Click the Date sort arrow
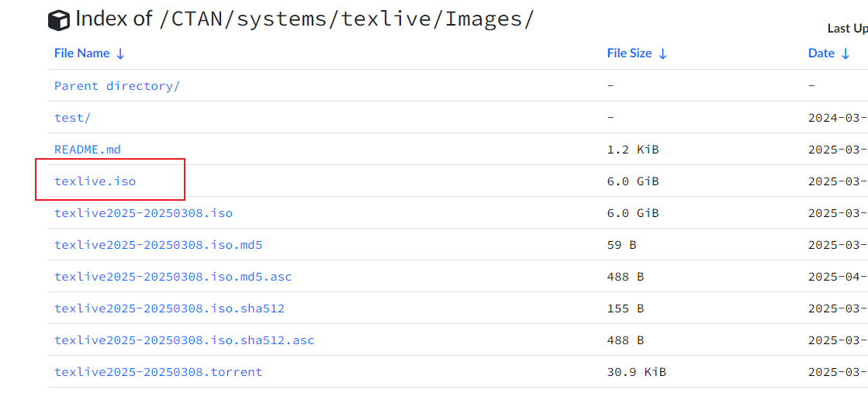868x393 pixels. point(846,53)
